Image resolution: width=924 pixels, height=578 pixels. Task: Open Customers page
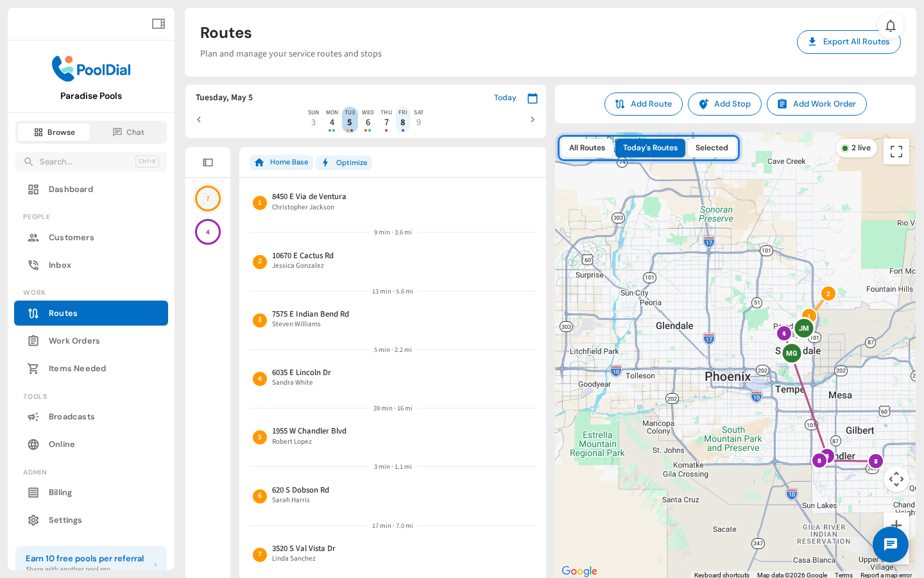91,238
